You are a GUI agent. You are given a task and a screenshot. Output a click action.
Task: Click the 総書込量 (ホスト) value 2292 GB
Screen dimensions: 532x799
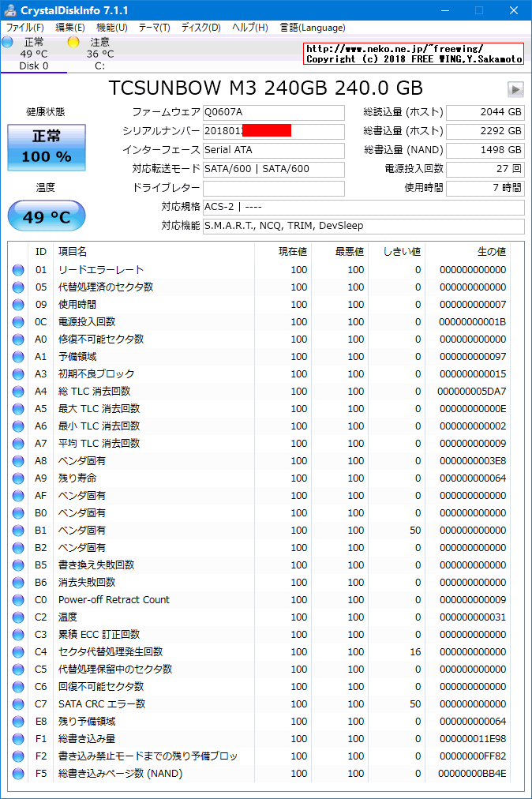coord(485,132)
